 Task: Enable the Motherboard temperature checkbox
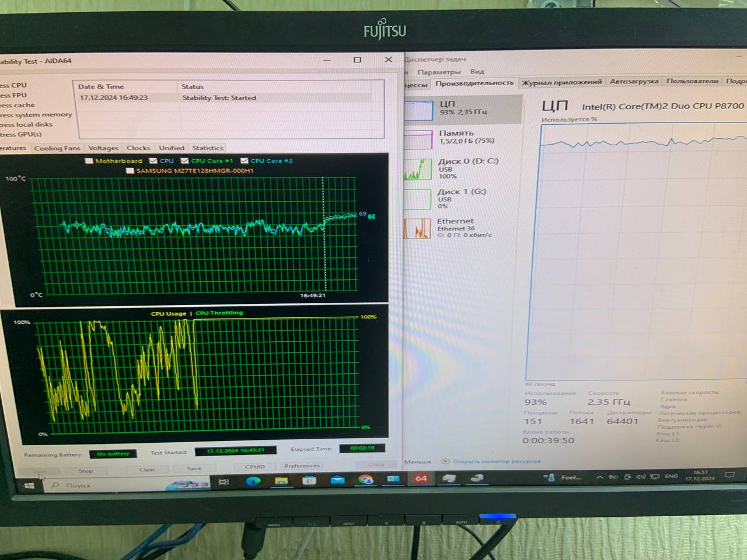(x=89, y=161)
